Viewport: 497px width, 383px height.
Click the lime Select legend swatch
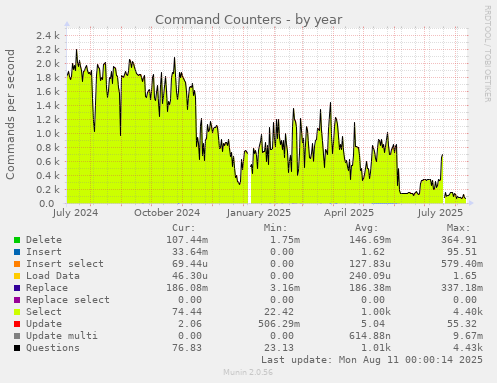[17, 312]
